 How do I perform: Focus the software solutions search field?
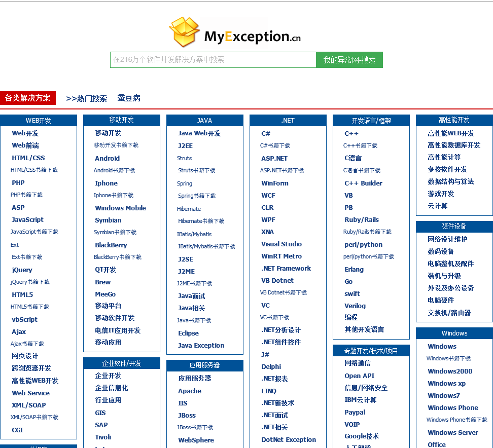[213, 60]
